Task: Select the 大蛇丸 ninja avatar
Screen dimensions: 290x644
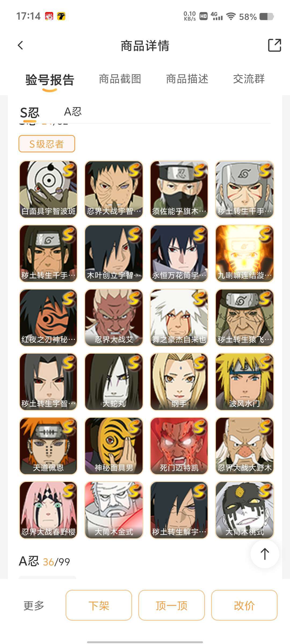Action: (x=114, y=382)
